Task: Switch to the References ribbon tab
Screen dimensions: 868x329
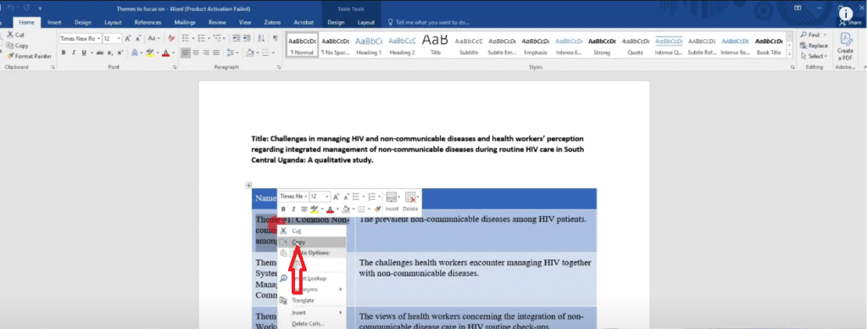Action: click(x=147, y=23)
